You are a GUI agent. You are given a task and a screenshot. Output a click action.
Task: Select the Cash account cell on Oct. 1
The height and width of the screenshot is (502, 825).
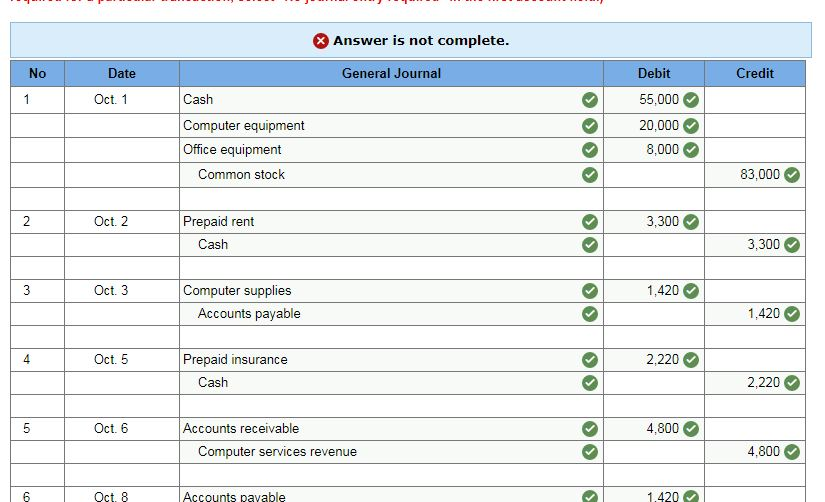tap(391, 99)
